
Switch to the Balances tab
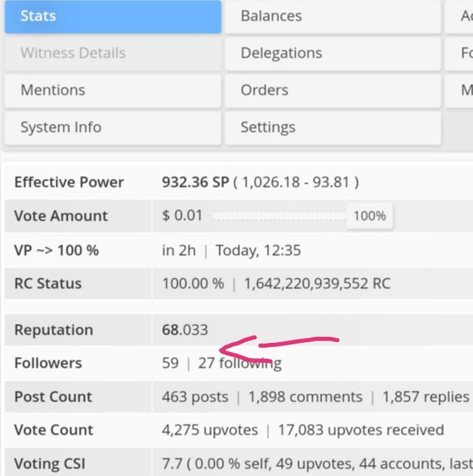[x=333, y=16]
